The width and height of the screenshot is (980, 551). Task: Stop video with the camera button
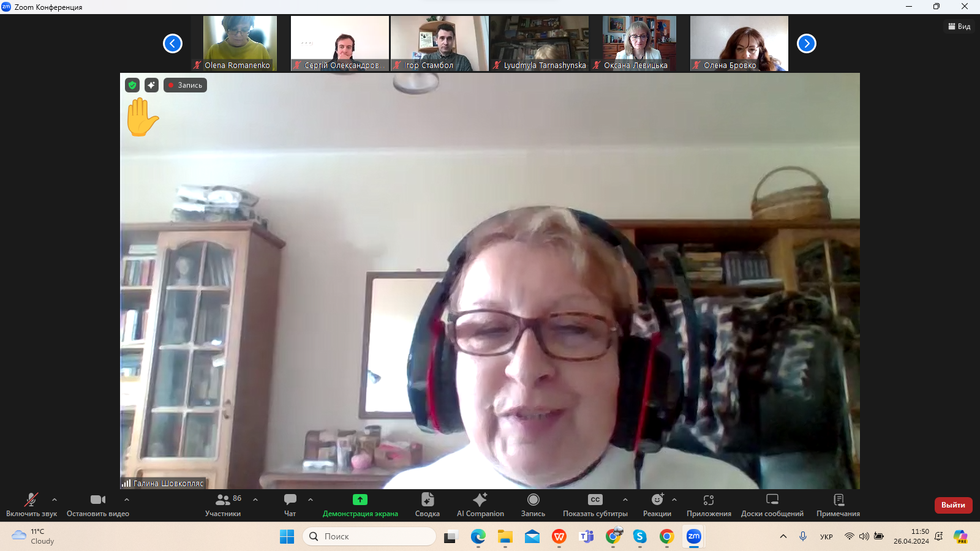[98, 504]
